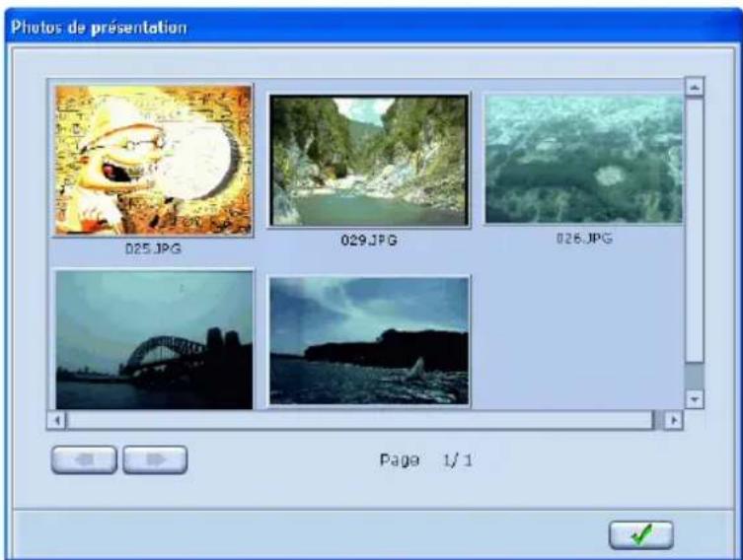The height and width of the screenshot is (560, 743).
Task: Select the harbour bridge photo thumbnail
Action: click(x=154, y=339)
